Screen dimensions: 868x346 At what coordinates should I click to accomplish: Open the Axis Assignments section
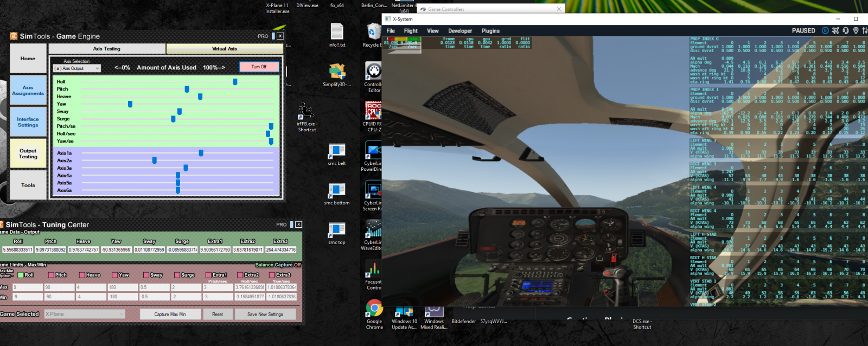point(28,91)
